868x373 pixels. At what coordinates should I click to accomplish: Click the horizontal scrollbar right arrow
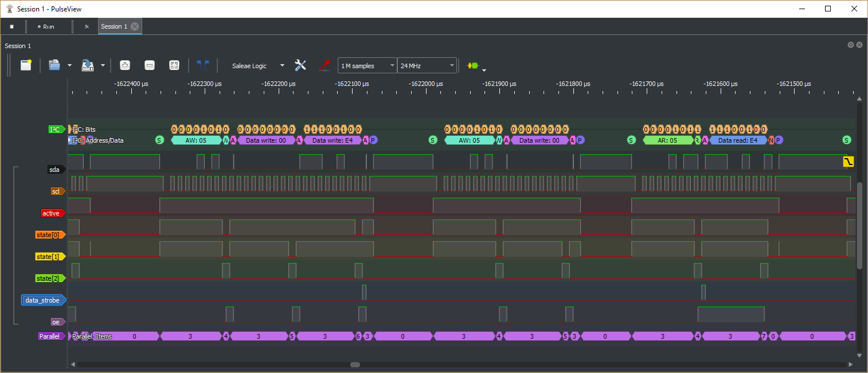[x=850, y=364]
